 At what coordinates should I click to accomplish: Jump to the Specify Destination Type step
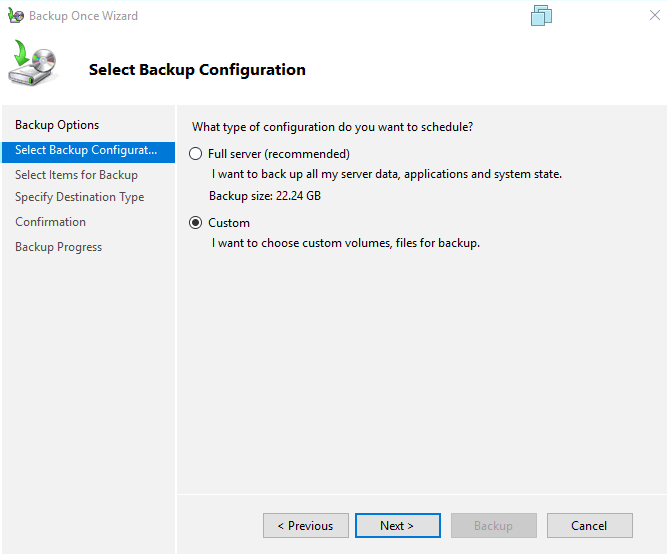tap(79, 197)
